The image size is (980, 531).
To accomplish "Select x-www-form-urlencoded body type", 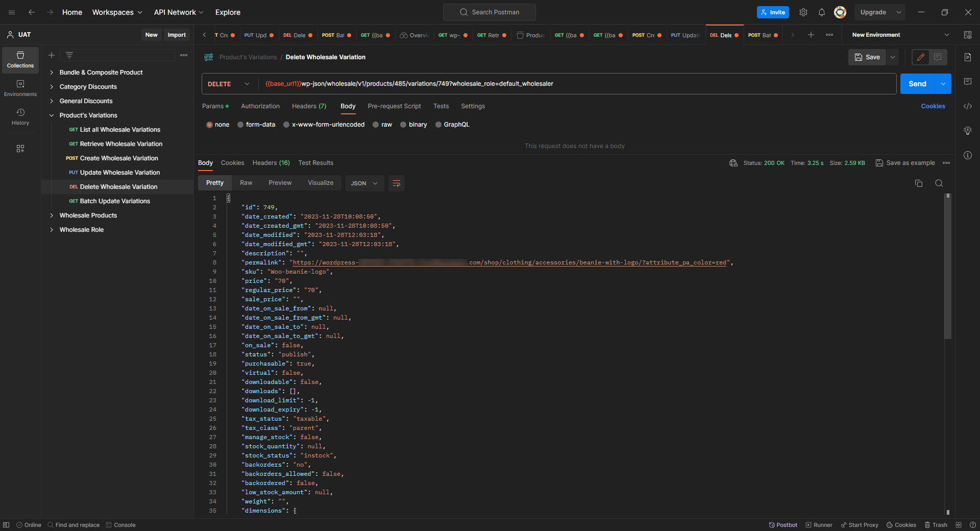I will 286,125.
